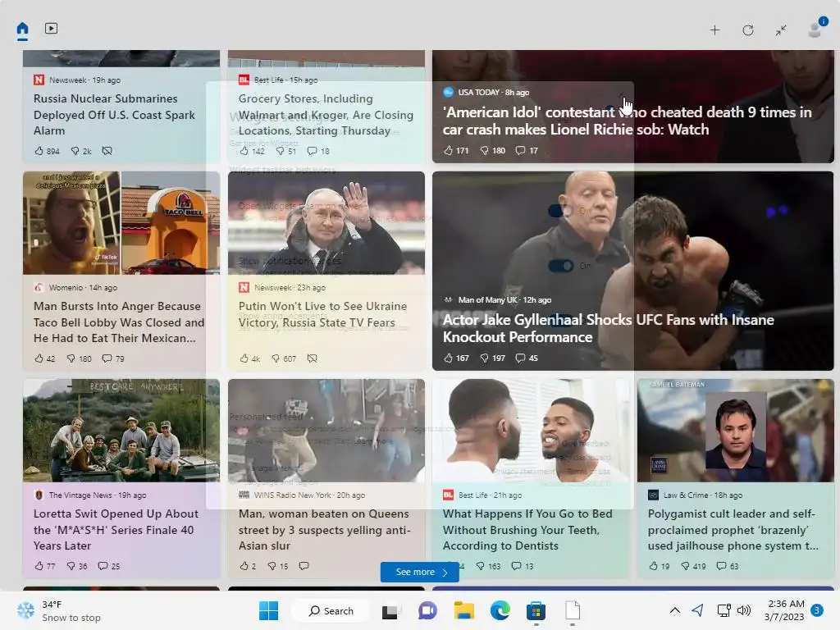840x630 pixels.
Task: Open the American Idol contestant headline
Action: pos(627,121)
